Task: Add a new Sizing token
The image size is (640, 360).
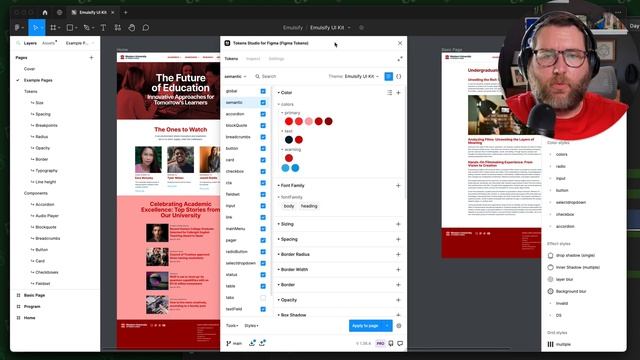Action: (398, 224)
